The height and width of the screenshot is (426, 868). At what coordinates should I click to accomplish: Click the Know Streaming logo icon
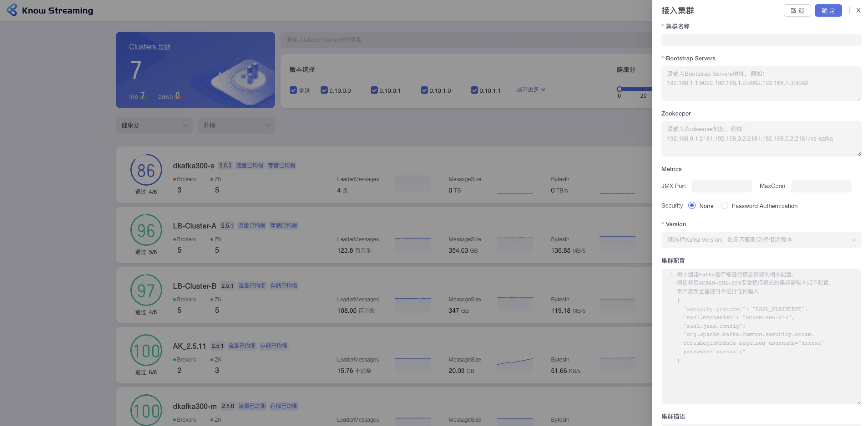click(x=12, y=10)
